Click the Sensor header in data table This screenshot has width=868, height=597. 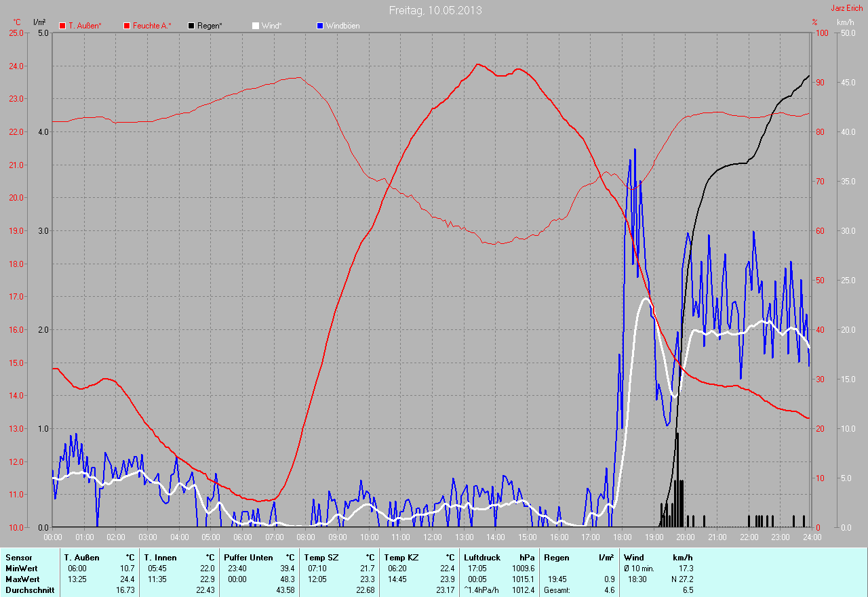18,558
